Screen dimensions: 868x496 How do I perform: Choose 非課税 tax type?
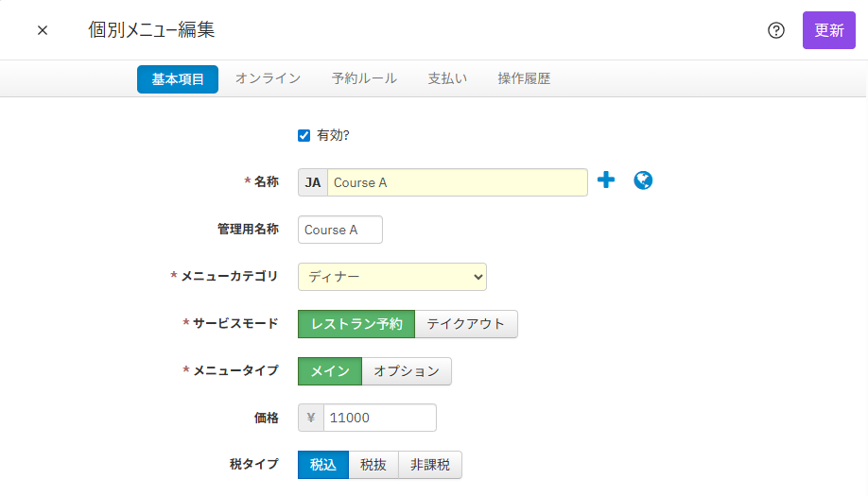(430, 465)
